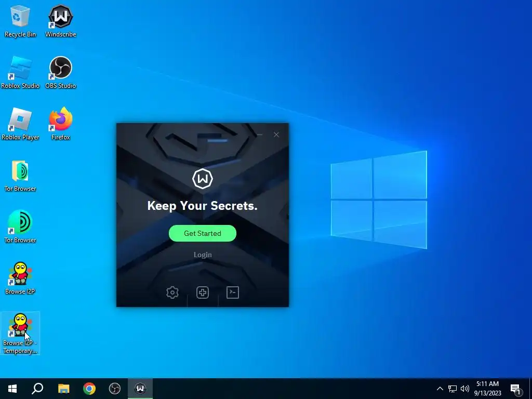Click the Get Started button
The image size is (532, 399).
[x=203, y=233]
